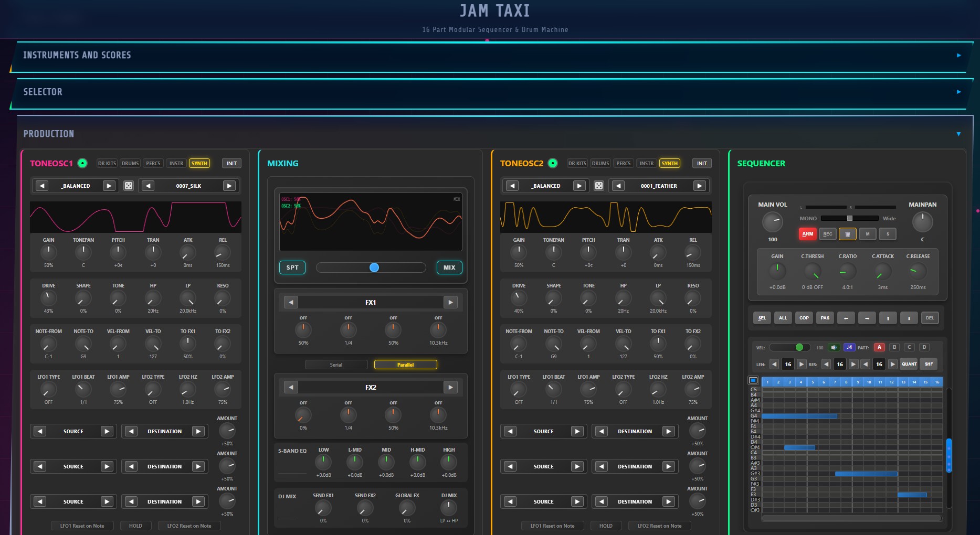Select pattern B in the sequencer
980x535 pixels.
[x=894, y=347]
